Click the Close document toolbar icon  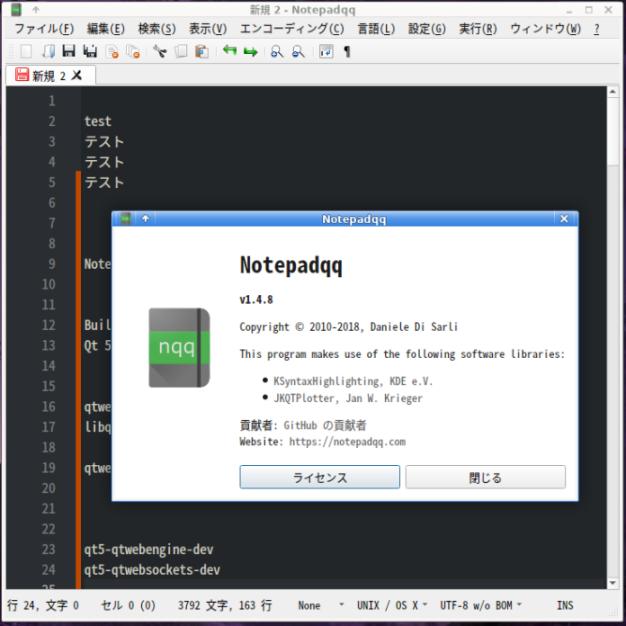112,51
